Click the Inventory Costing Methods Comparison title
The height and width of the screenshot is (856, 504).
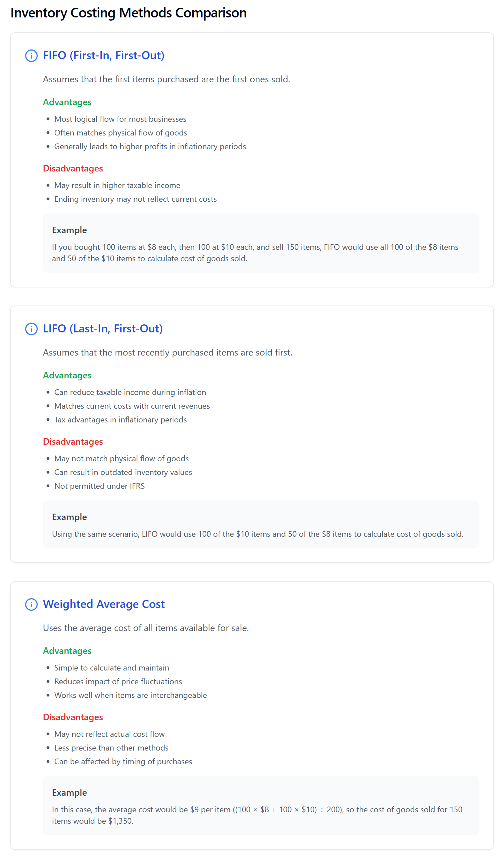pos(128,13)
